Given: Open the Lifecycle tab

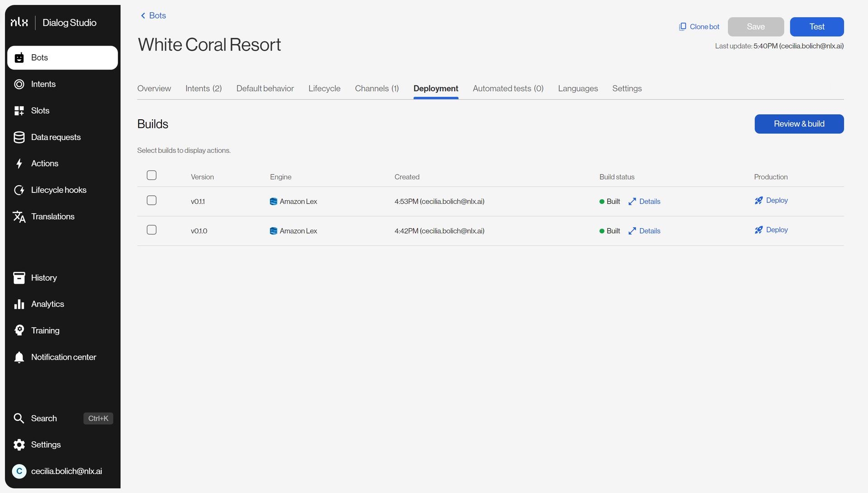Looking at the screenshot, I should pyautogui.click(x=324, y=89).
